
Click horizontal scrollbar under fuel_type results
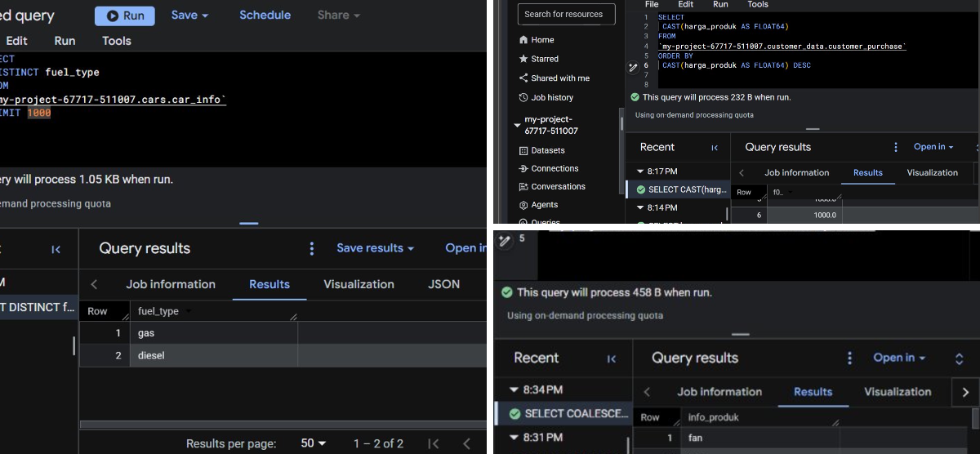click(x=282, y=425)
